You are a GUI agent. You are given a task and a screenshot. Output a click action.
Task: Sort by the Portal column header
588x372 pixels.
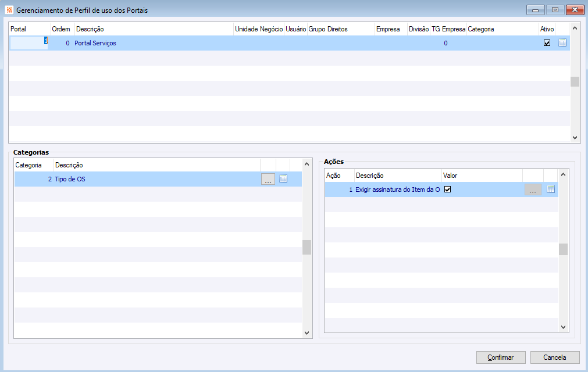point(30,29)
